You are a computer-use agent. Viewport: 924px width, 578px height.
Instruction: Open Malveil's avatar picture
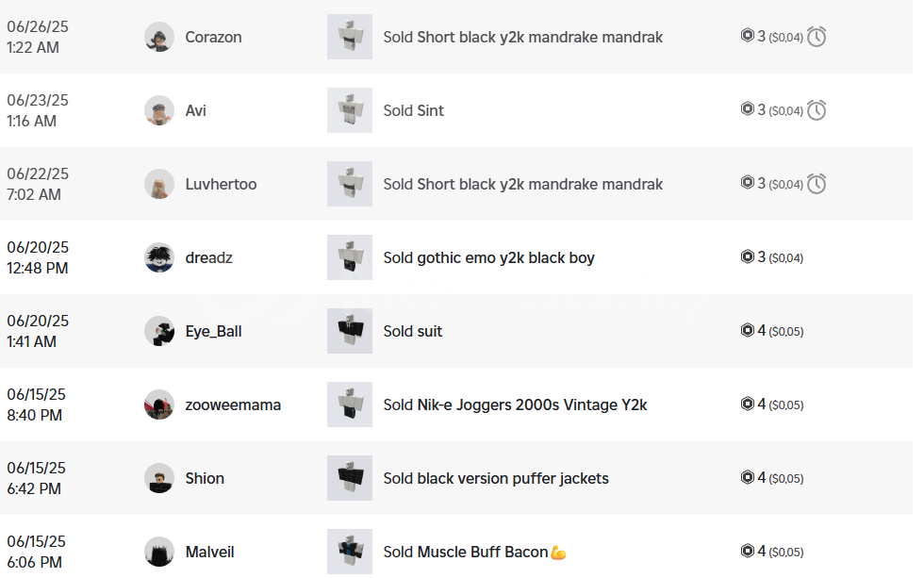pos(159,552)
